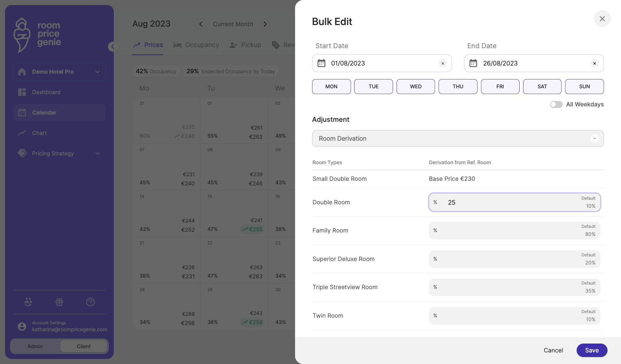
Task: Open the Room Derivation adjustment dropdown
Action: click(458, 138)
